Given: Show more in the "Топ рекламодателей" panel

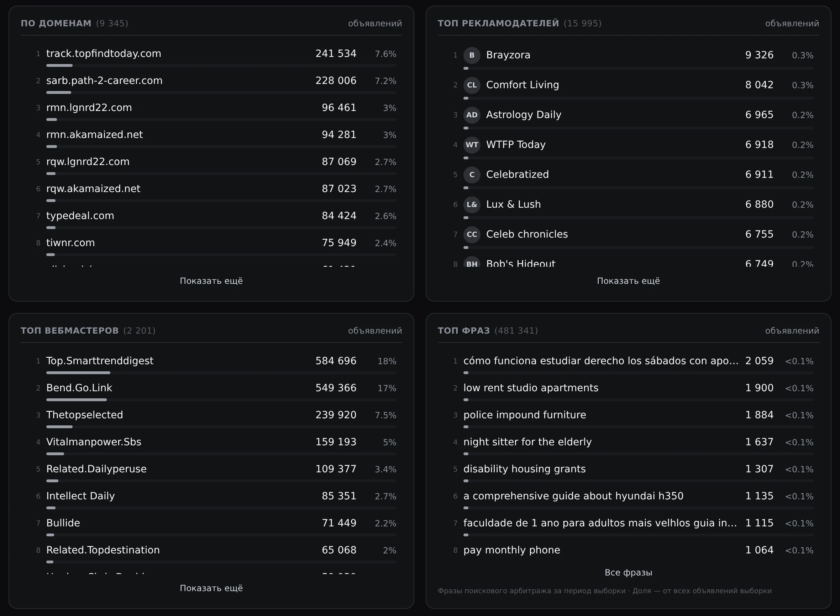Looking at the screenshot, I should tap(629, 281).
